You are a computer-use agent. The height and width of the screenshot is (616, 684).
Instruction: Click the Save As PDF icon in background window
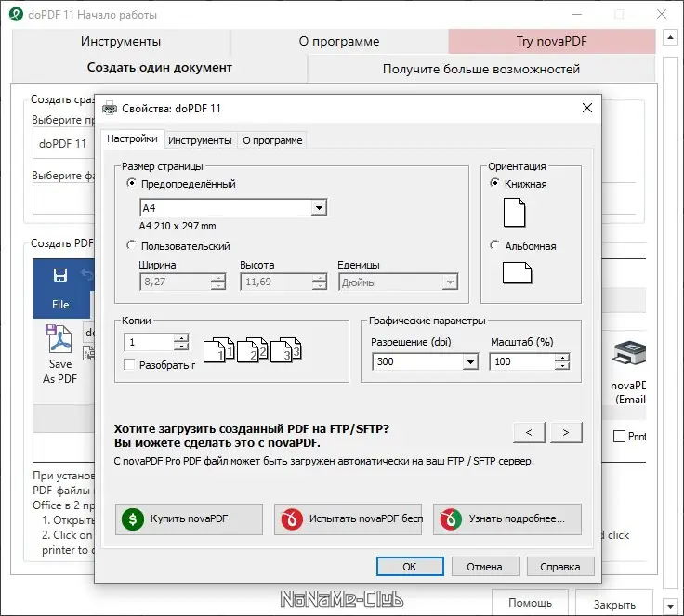tap(59, 339)
